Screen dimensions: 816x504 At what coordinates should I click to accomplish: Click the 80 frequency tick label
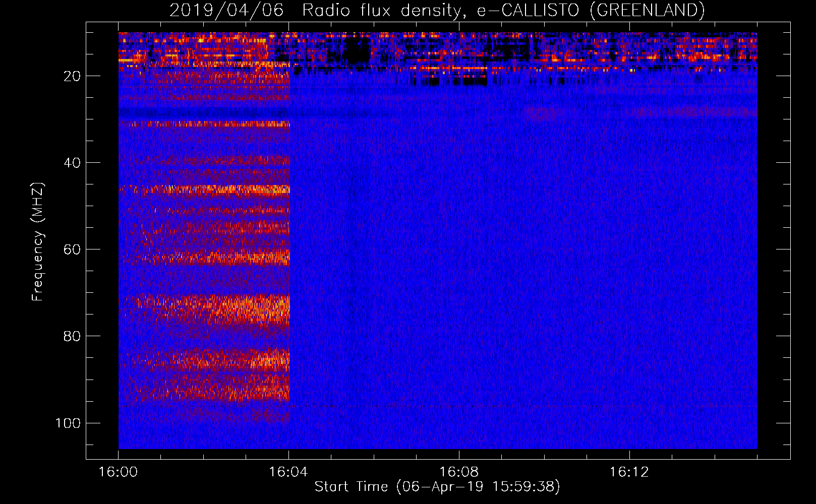[x=72, y=336]
